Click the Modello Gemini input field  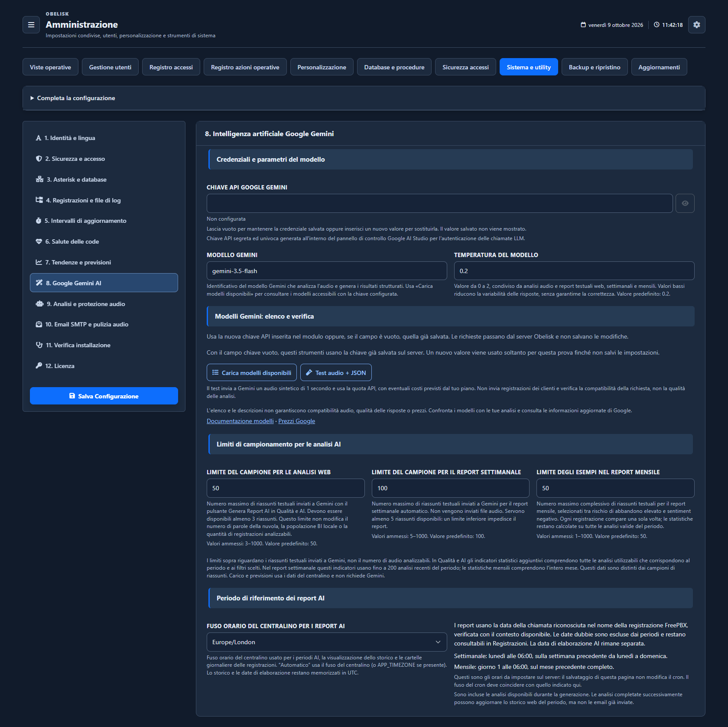coord(327,271)
